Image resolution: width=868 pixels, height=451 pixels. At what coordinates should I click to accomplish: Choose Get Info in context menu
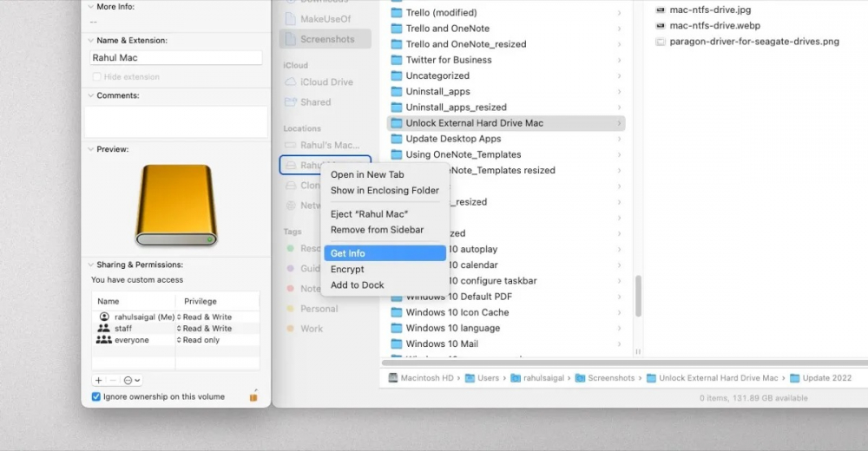point(385,253)
